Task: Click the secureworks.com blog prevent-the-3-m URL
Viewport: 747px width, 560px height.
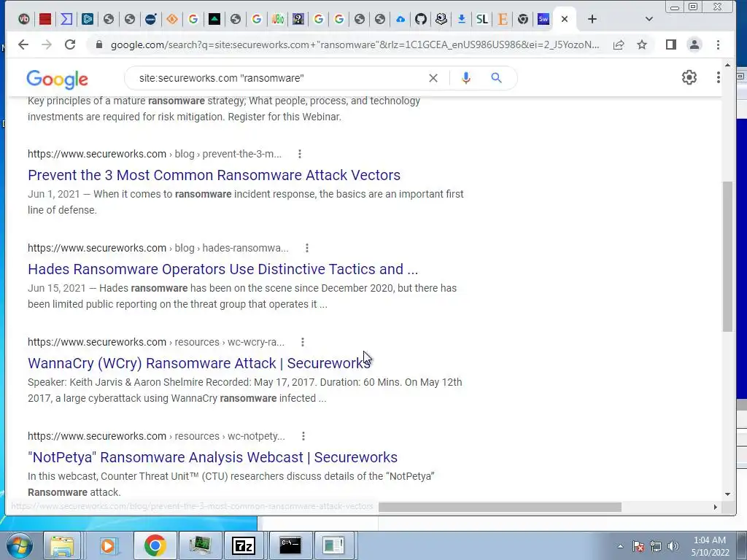Action: (x=155, y=154)
